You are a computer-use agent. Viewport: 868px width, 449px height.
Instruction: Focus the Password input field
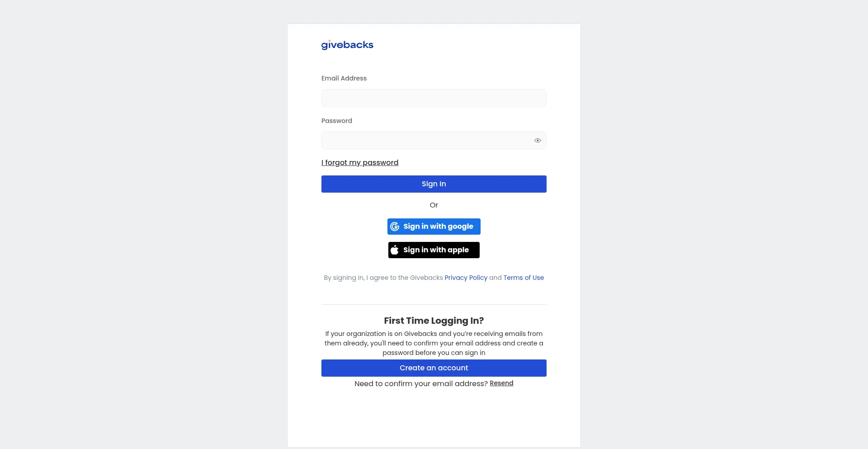pyautogui.click(x=425, y=141)
